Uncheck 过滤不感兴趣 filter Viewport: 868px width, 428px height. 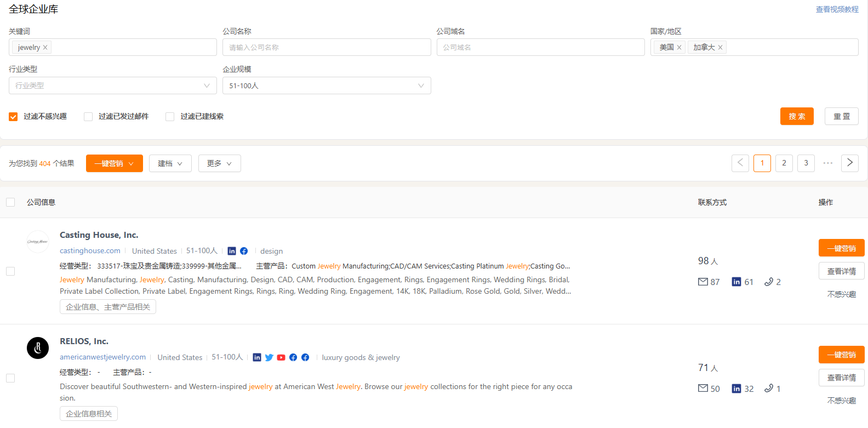point(13,117)
